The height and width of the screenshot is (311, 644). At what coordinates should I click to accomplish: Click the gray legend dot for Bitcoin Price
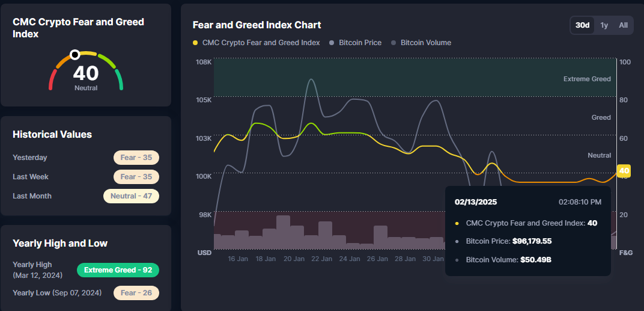330,43
